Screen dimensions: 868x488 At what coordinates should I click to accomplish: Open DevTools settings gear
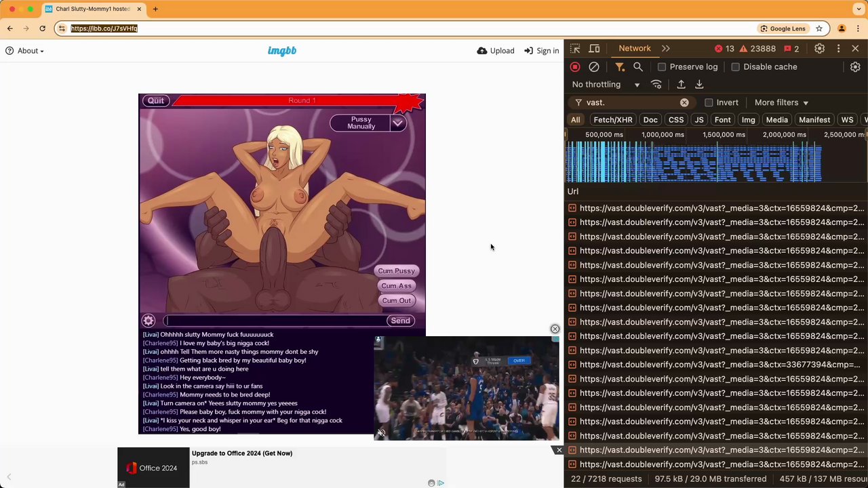click(x=819, y=49)
